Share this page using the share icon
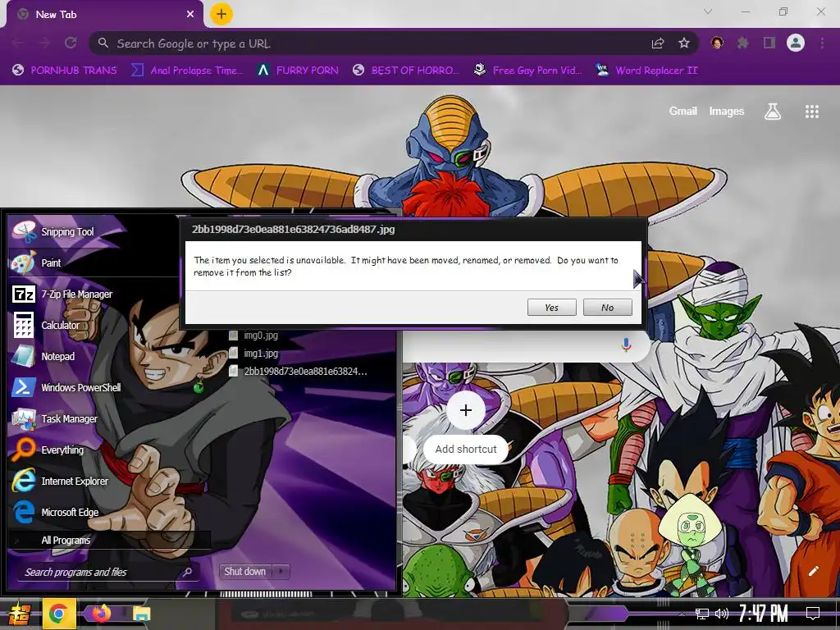Screen dimensions: 840x630 coord(658,43)
